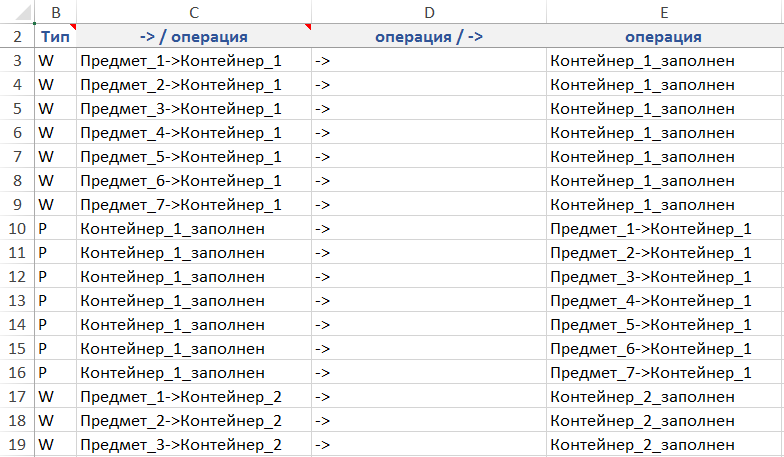
Task: Select column C header
Action: pos(193,12)
